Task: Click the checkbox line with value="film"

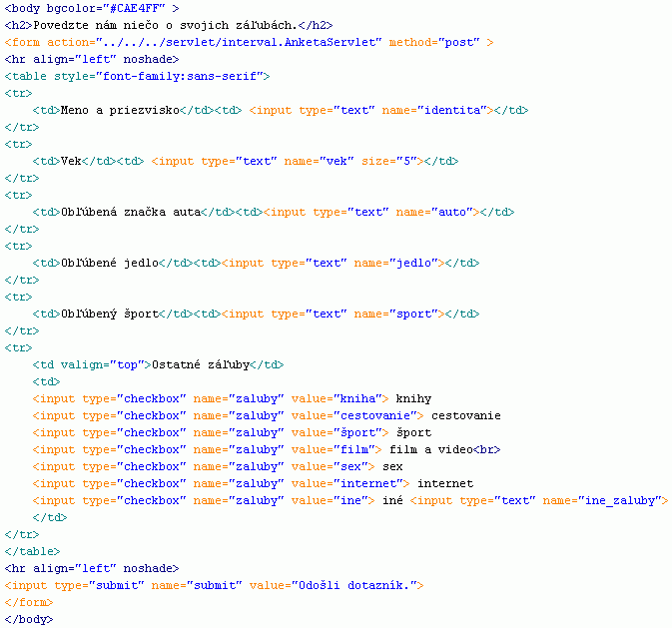Action: click(x=267, y=449)
